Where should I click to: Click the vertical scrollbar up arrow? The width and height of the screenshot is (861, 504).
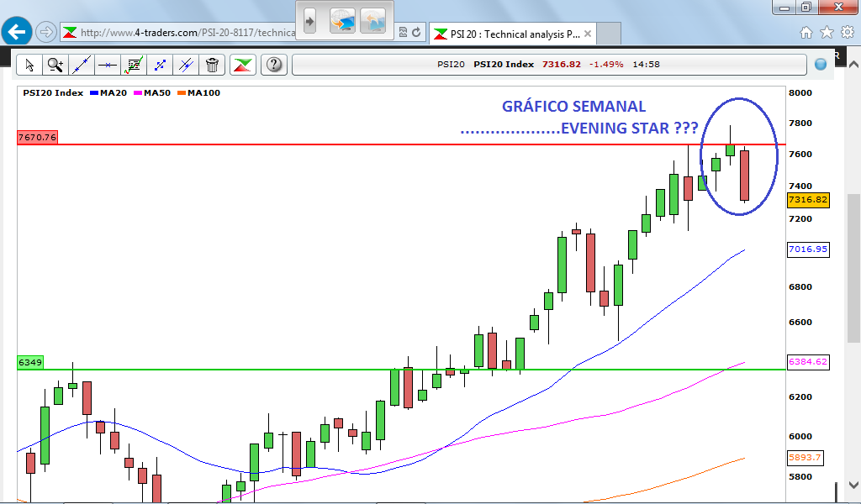pyautogui.click(x=854, y=64)
